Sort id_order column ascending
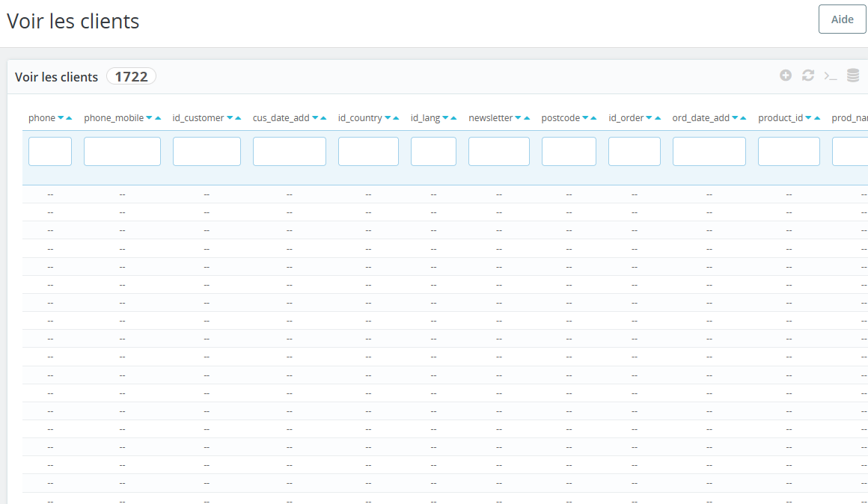Image resolution: width=868 pixels, height=504 pixels. pyautogui.click(x=658, y=118)
